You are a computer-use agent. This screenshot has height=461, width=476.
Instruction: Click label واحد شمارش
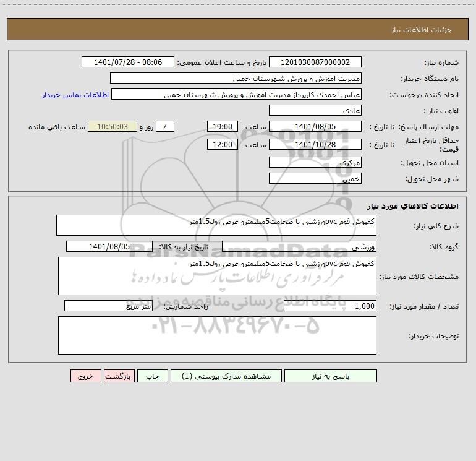click(186, 306)
